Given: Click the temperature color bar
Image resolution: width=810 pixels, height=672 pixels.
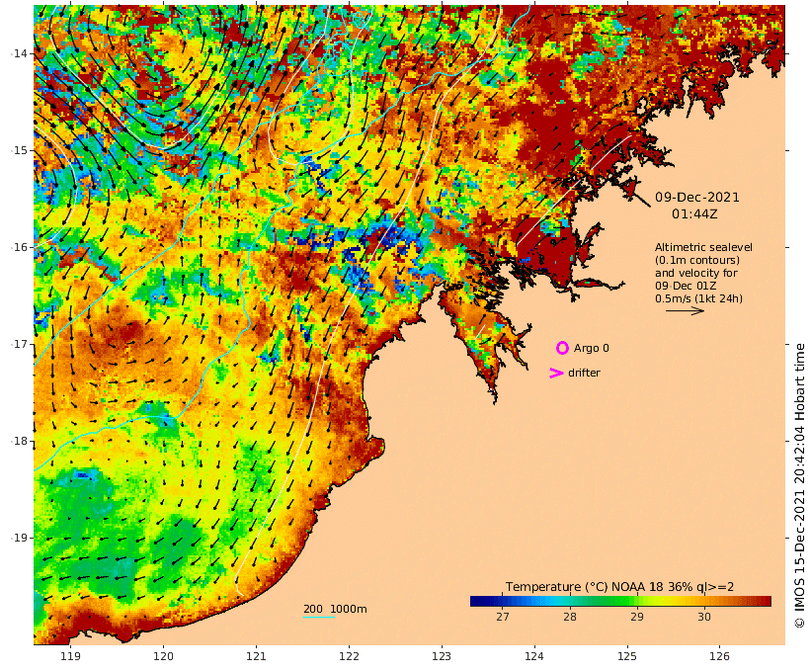Looking at the screenshot, I should [x=620, y=601].
